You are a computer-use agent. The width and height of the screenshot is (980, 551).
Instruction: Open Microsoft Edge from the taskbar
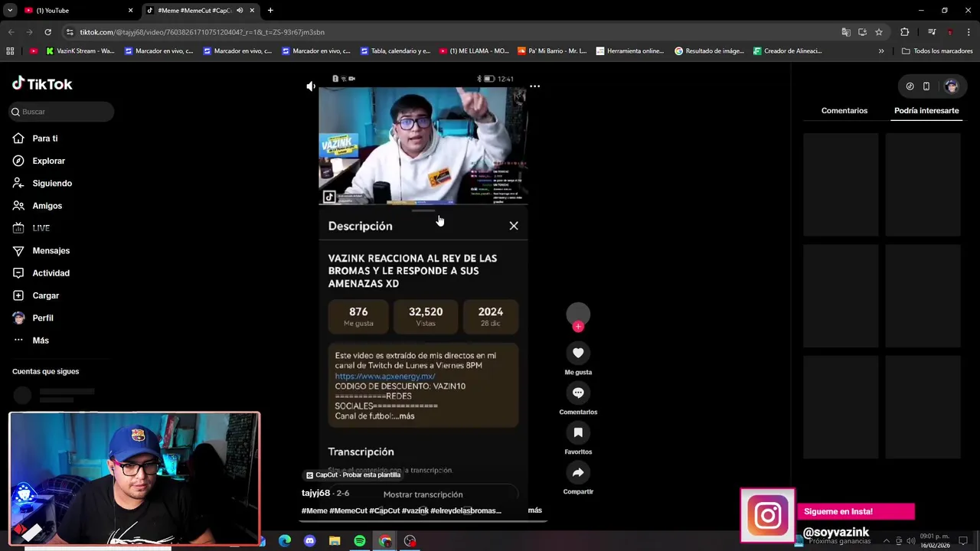coord(285,541)
